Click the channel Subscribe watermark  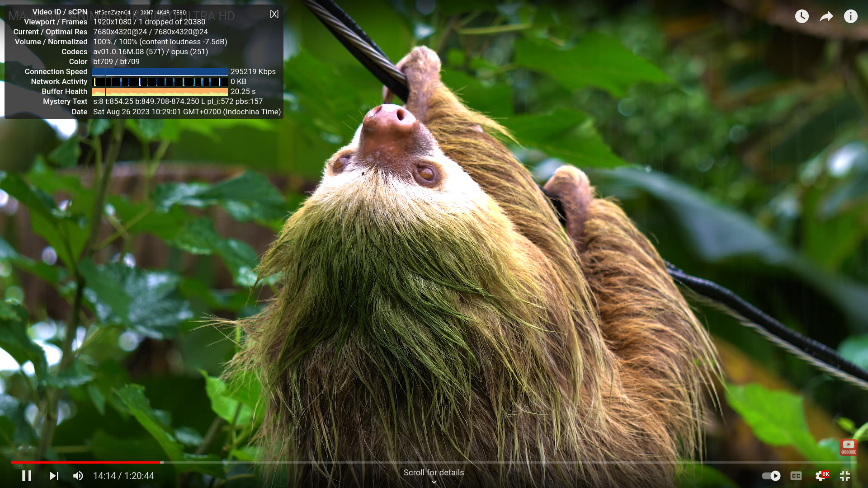click(x=849, y=447)
